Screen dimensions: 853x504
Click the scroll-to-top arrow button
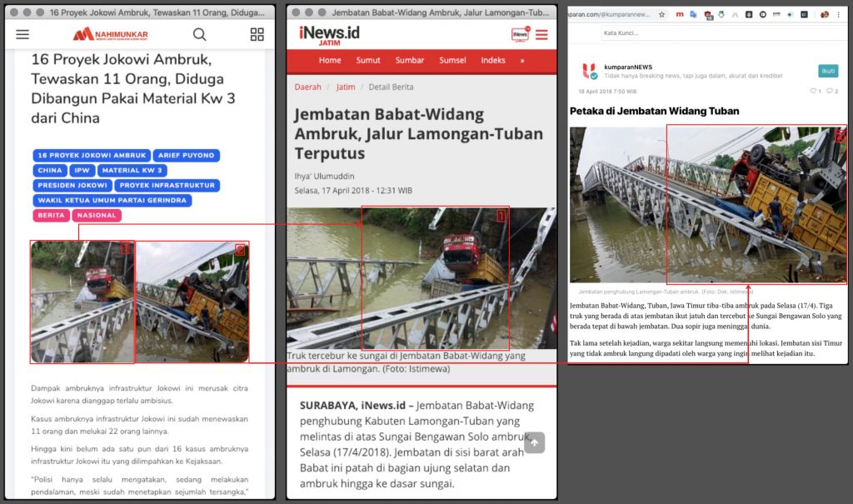(534, 442)
